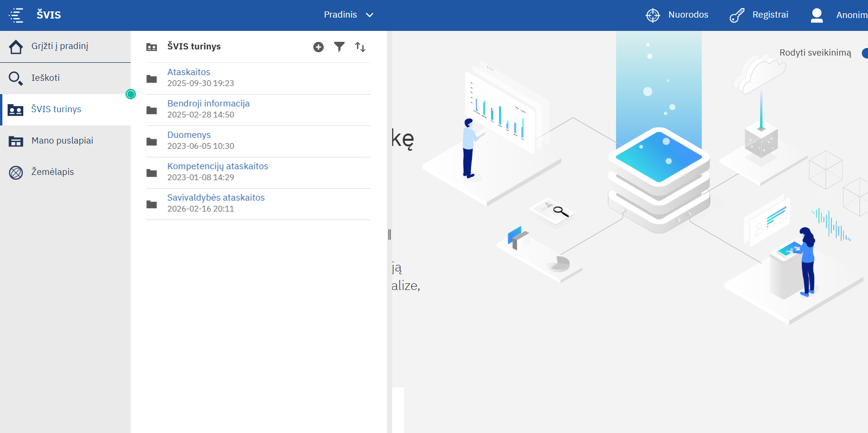
Task: Click the sort arrows icon
Action: (360, 47)
